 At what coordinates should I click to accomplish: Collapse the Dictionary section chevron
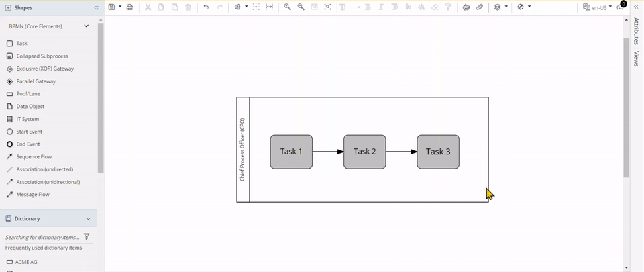click(89, 219)
